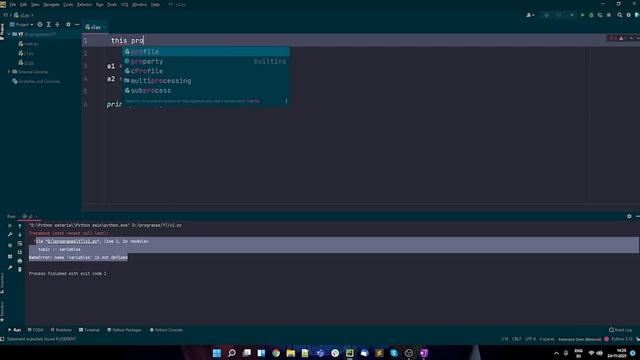Select main.py file in project tree
The image size is (640, 360).
[x=29, y=44]
